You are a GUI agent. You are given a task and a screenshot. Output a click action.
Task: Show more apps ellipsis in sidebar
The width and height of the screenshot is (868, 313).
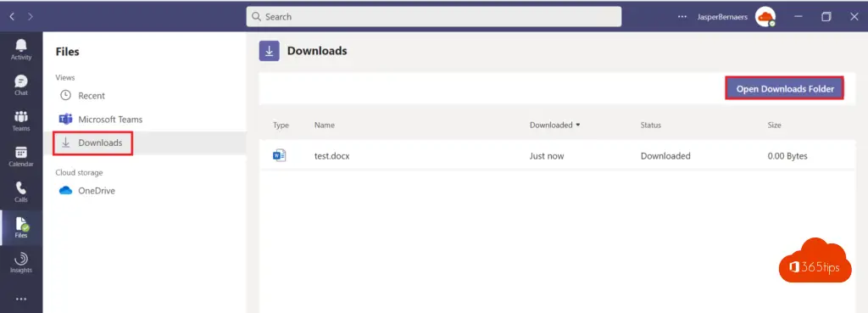(21, 299)
